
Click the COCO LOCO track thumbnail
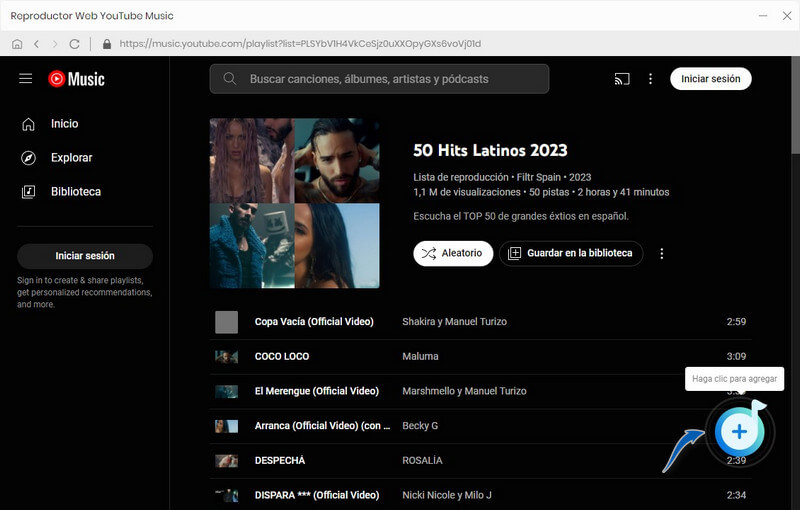tap(227, 356)
